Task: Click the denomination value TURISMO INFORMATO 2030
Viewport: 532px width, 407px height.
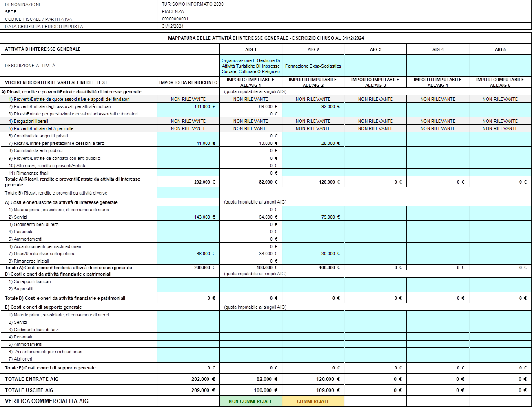Action: [193, 4]
